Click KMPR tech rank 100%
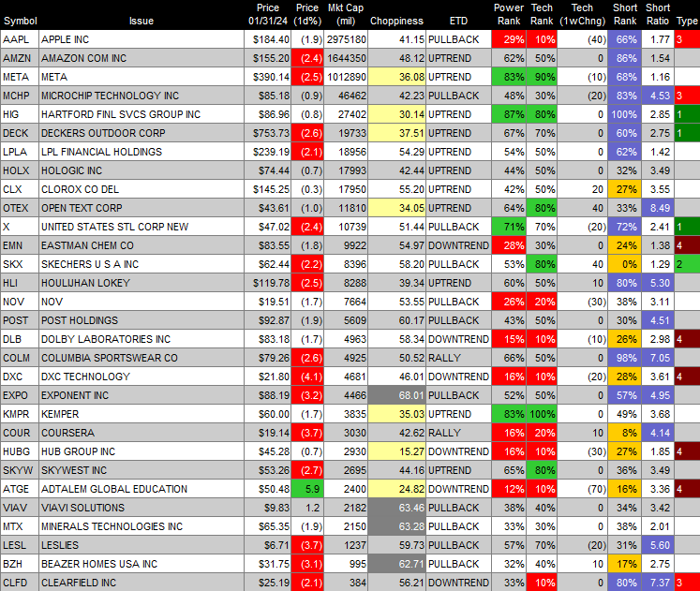The width and height of the screenshot is (700, 591). (x=542, y=414)
